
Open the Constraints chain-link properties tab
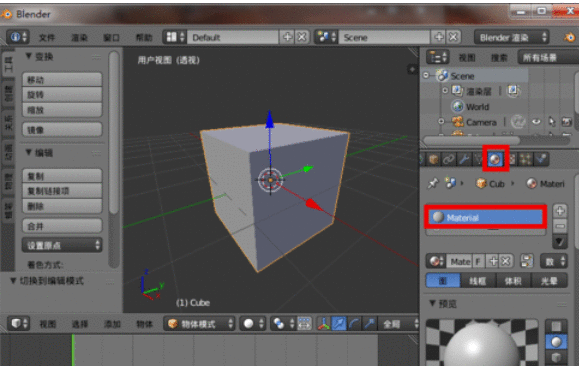[x=449, y=159]
